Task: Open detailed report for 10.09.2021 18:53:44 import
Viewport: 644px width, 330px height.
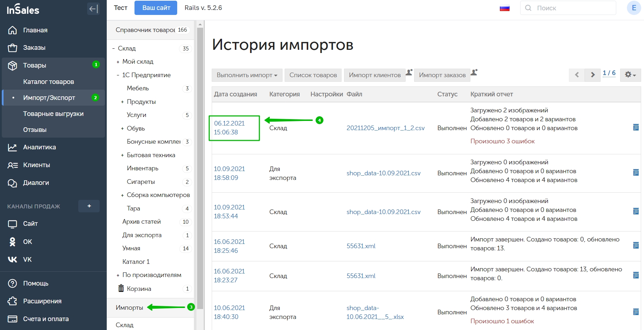Action: pos(636,211)
